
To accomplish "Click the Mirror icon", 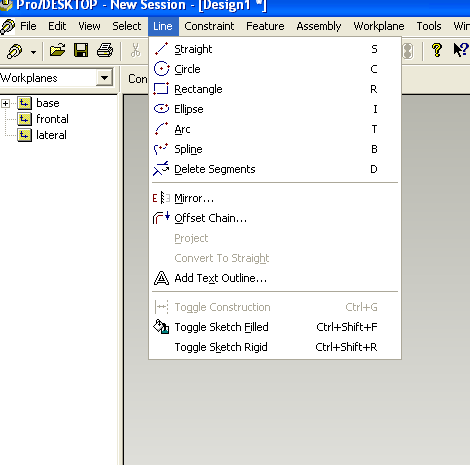I will 161,198.
